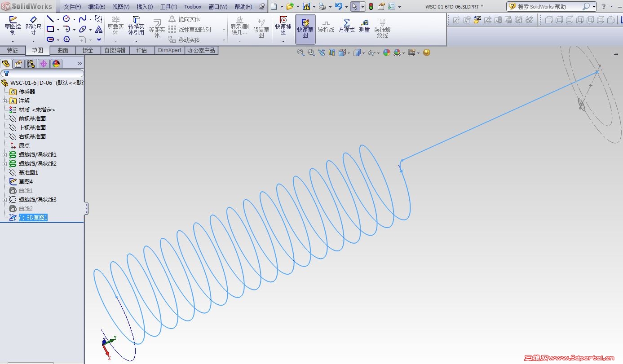
Task: Expand the 螺旋线/涡状线3 tree node
Action: tap(5, 200)
